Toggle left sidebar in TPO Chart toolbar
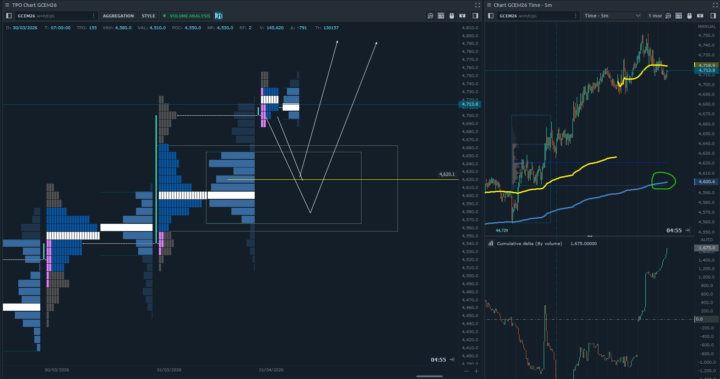720x379 pixels. 9,16
